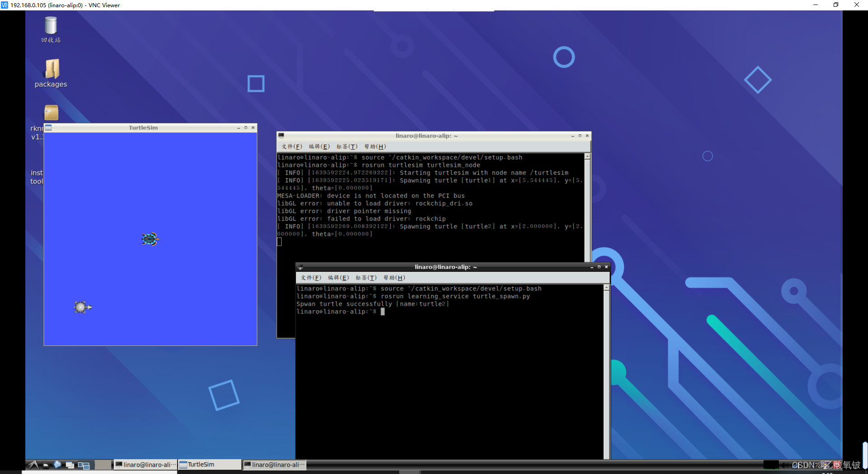Click the grey turtle2 in TurtleSim
The width and height of the screenshot is (868, 474).
(82, 307)
